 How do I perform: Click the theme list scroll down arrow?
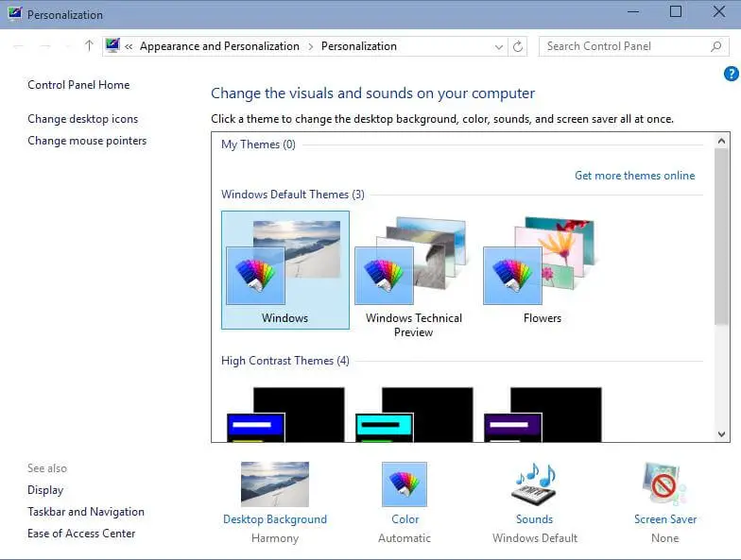[721, 434]
